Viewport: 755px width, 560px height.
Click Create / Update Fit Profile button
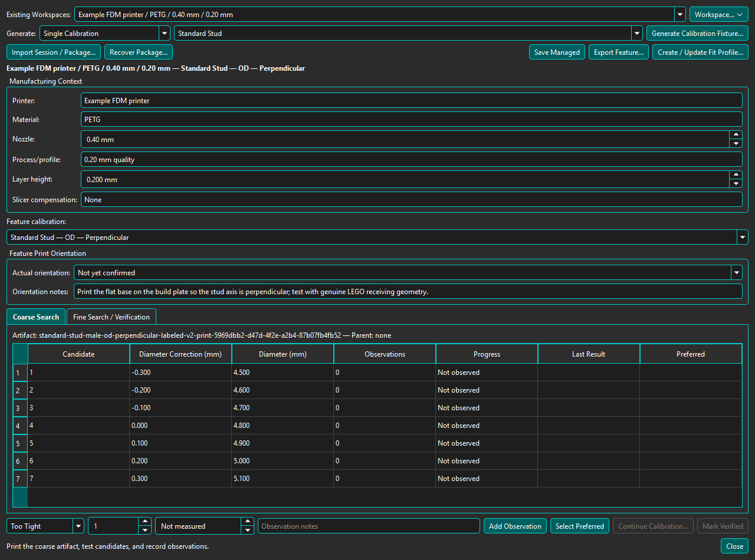click(x=700, y=52)
